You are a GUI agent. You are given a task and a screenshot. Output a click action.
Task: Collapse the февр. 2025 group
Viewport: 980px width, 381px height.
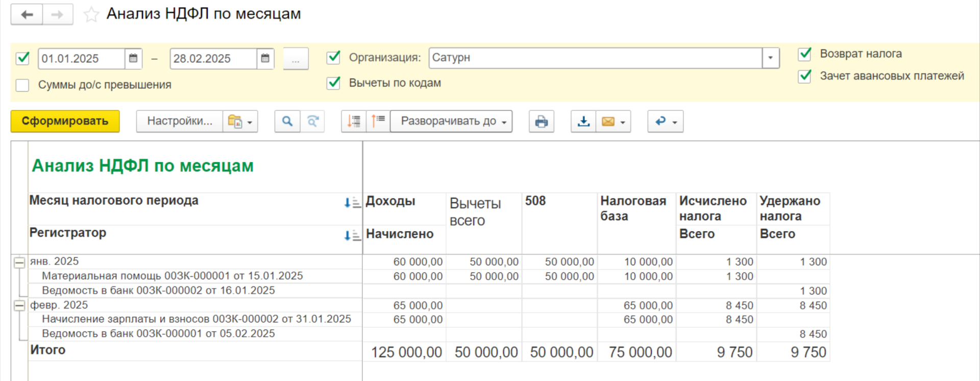(19, 306)
